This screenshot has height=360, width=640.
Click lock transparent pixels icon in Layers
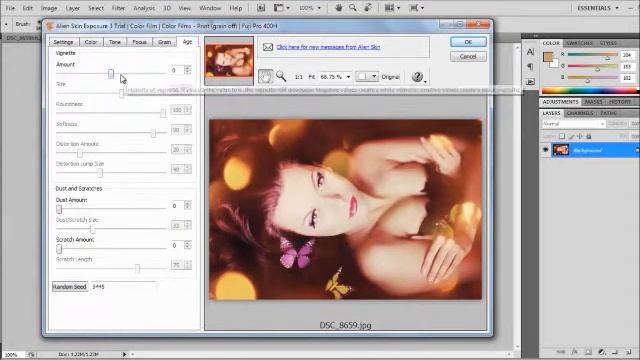(562, 136)
